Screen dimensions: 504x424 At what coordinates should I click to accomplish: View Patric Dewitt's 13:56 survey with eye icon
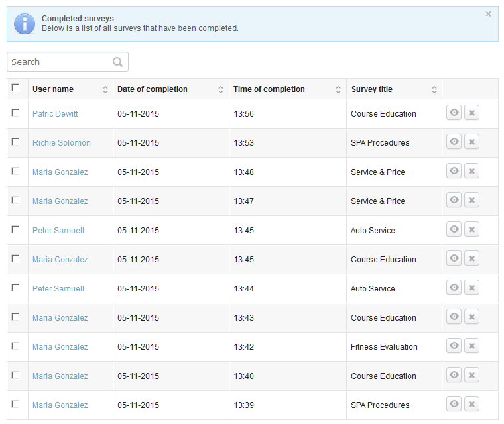[454, 113]
